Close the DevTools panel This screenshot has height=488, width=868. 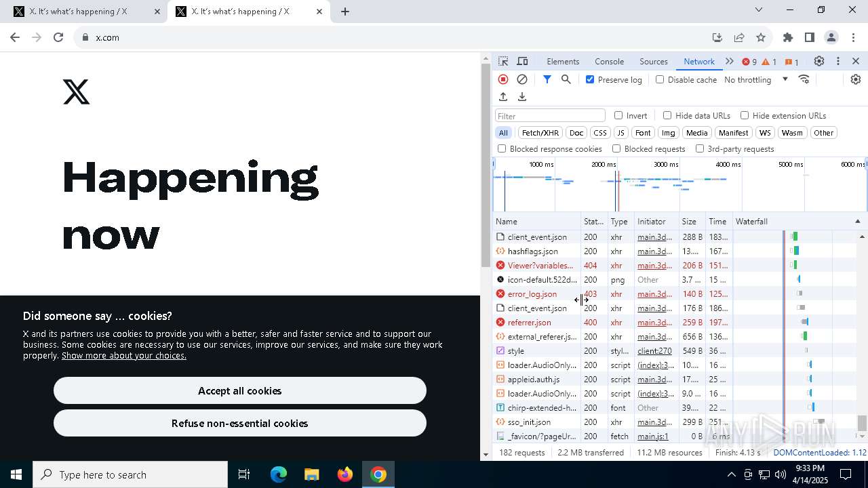tap(856, 61)
